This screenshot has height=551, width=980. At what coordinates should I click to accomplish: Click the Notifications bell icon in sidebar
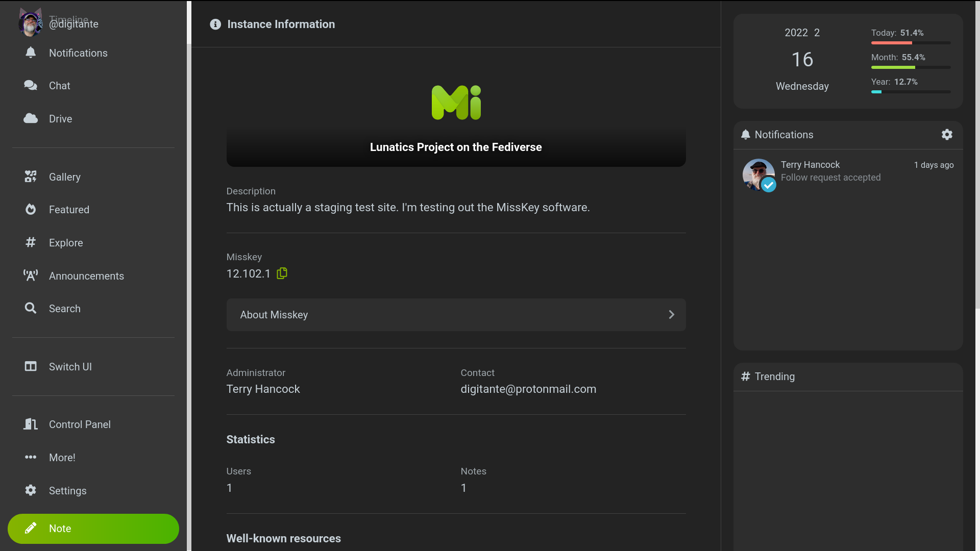point(31,53)
